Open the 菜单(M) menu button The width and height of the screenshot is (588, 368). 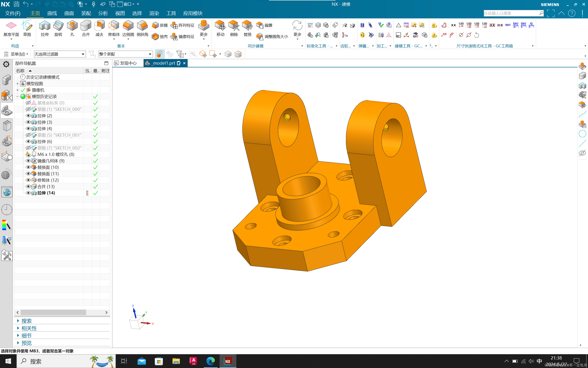point(16,54)
